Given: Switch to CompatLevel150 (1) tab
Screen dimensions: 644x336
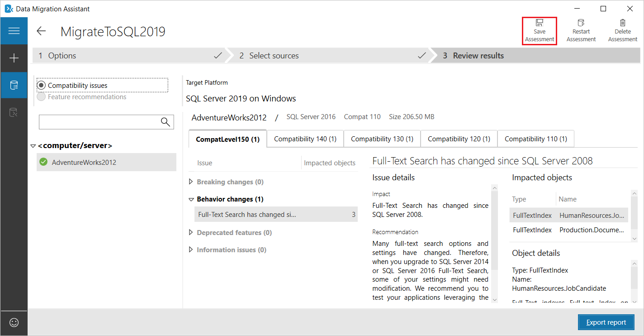Looking at the screenshot, I should click(227, 139).
